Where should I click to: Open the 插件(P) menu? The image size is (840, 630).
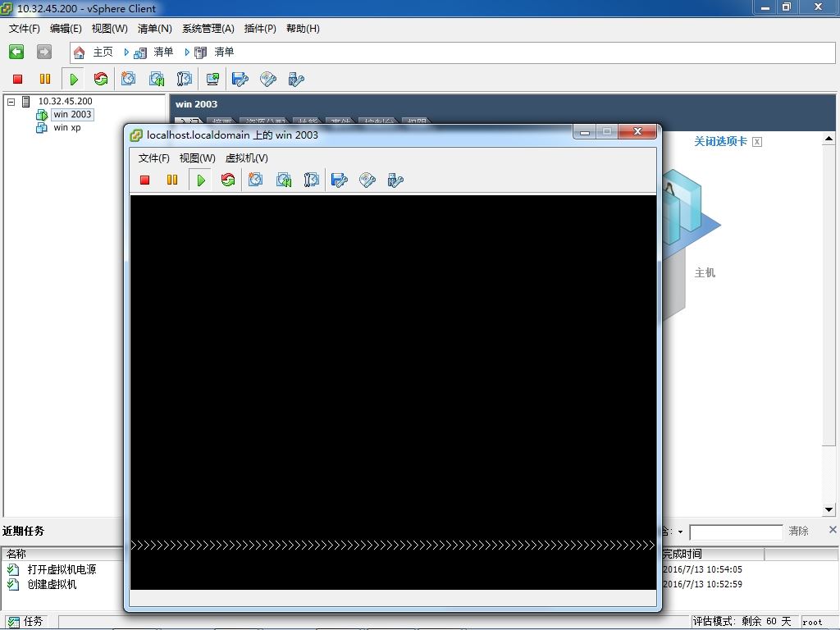click(260, 29)
